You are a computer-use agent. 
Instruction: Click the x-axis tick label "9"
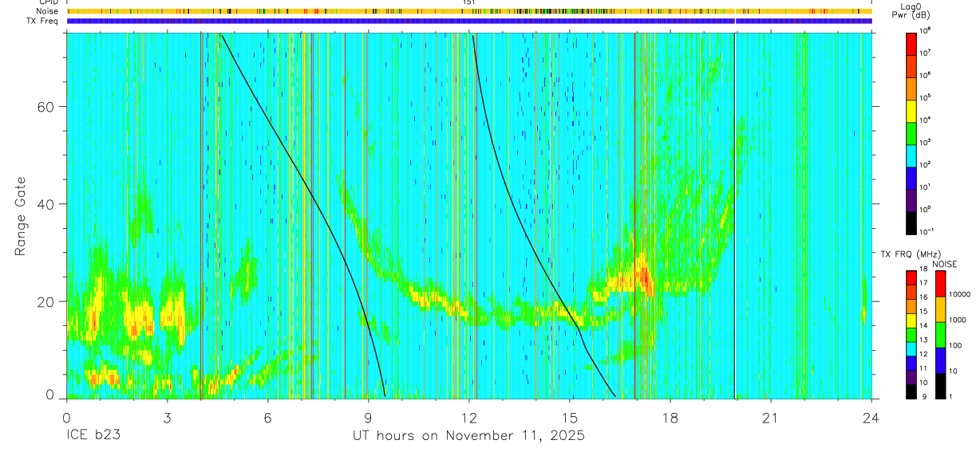368,418
